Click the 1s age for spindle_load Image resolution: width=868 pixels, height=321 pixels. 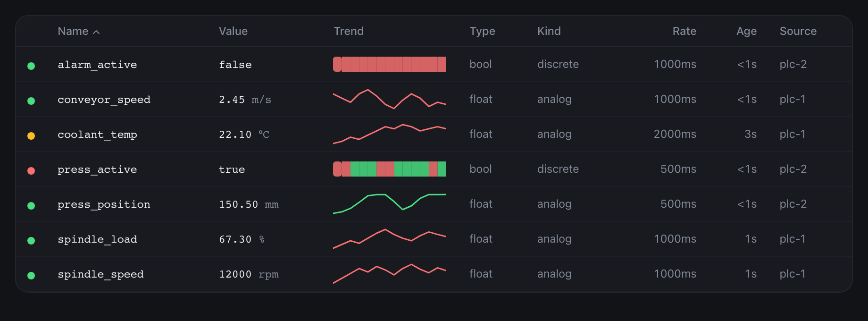click(x=751, y=239)
